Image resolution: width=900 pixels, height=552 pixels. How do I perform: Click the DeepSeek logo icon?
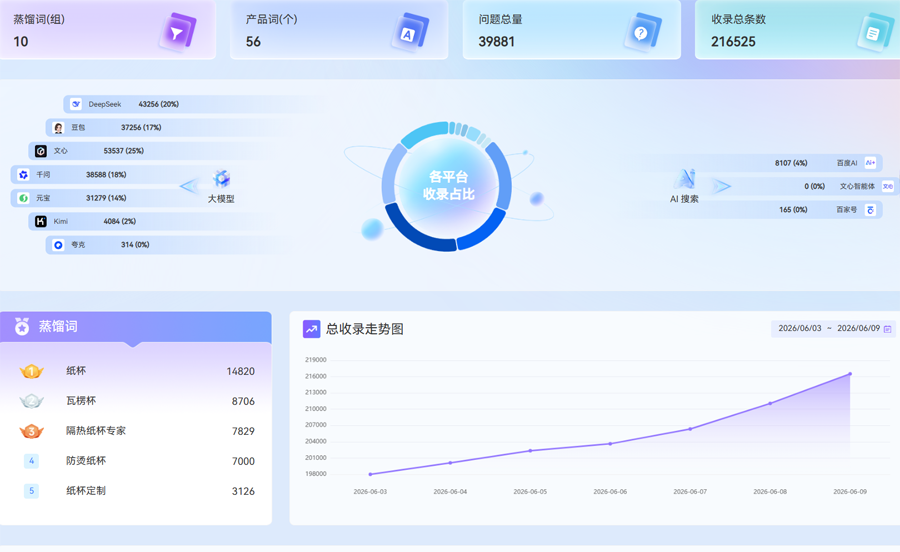click(76, 104)
